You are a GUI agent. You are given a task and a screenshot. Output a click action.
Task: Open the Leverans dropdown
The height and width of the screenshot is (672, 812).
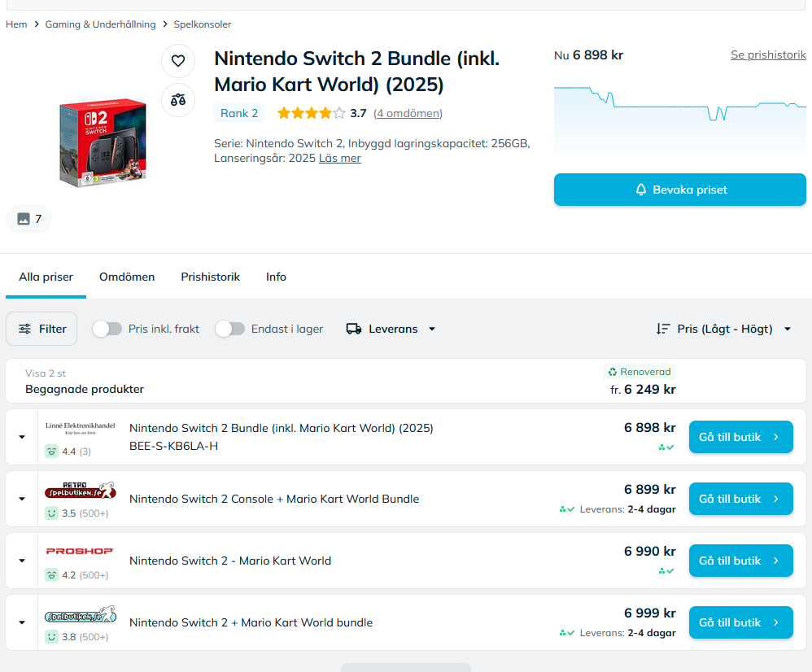tap(391, 329)
